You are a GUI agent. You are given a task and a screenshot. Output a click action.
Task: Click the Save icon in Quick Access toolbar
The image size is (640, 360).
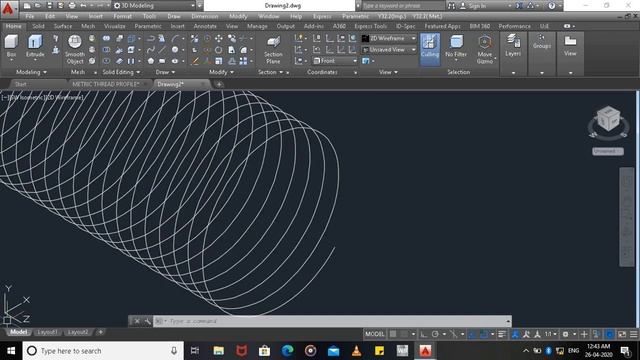point(49,6)
